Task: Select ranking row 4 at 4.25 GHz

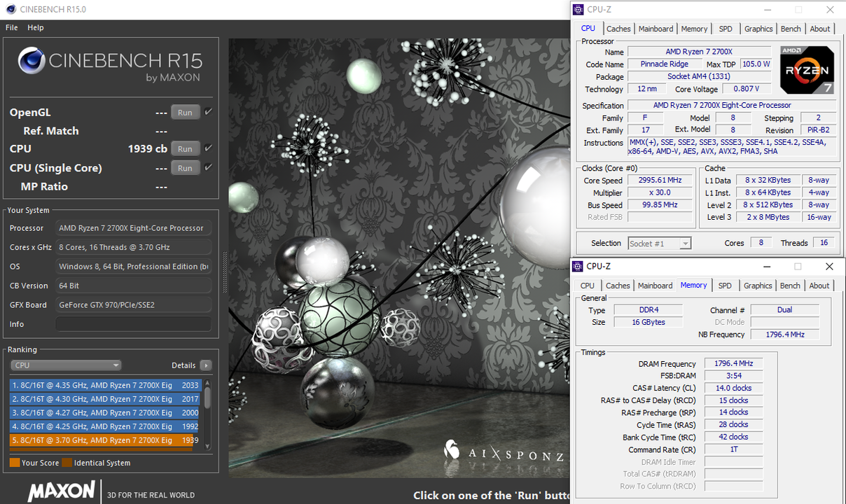Action: tap(105, 426)
